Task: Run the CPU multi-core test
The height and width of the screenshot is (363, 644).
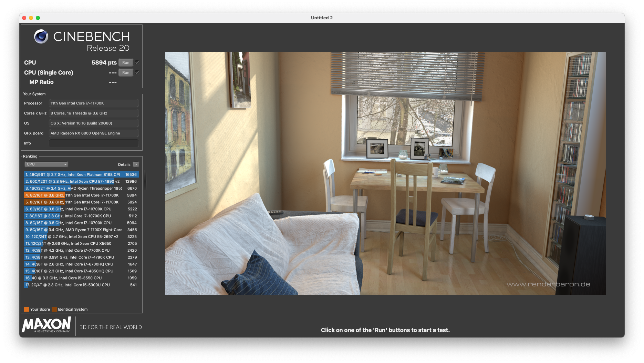Action: [126, 62]
